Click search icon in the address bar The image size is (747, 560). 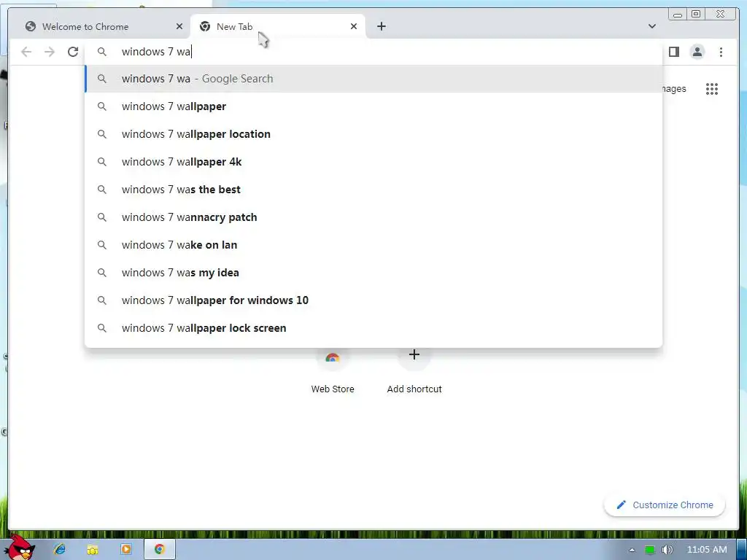(x=102, y=52)
